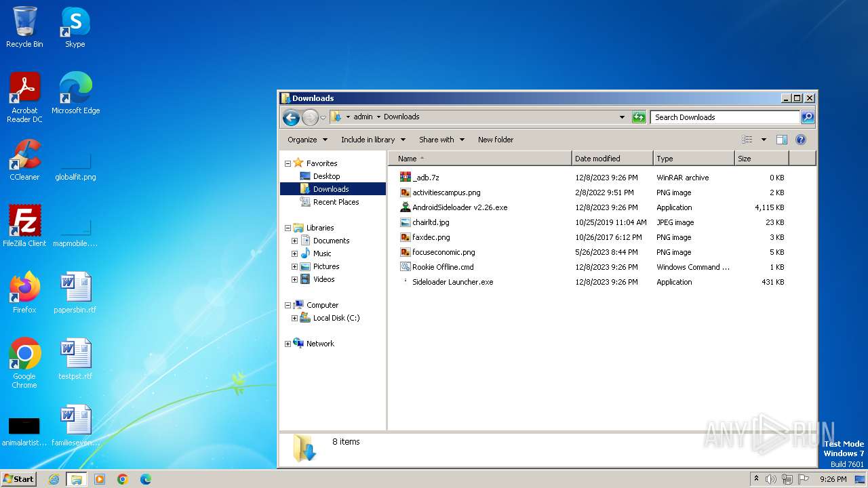The image size is (868, 488).
Task: Select the chairltd.jpg file
Action: tap(431, 222)
